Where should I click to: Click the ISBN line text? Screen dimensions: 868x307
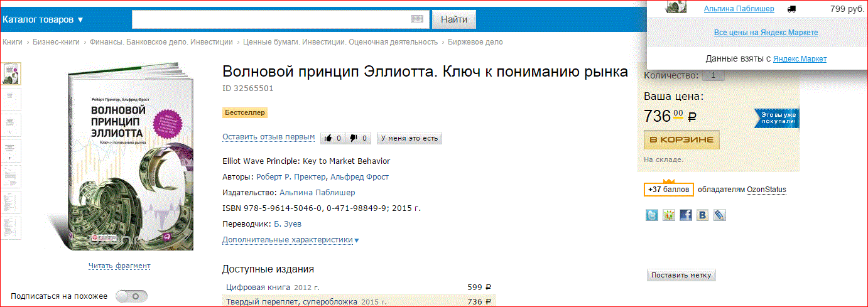tap(322, 208)
